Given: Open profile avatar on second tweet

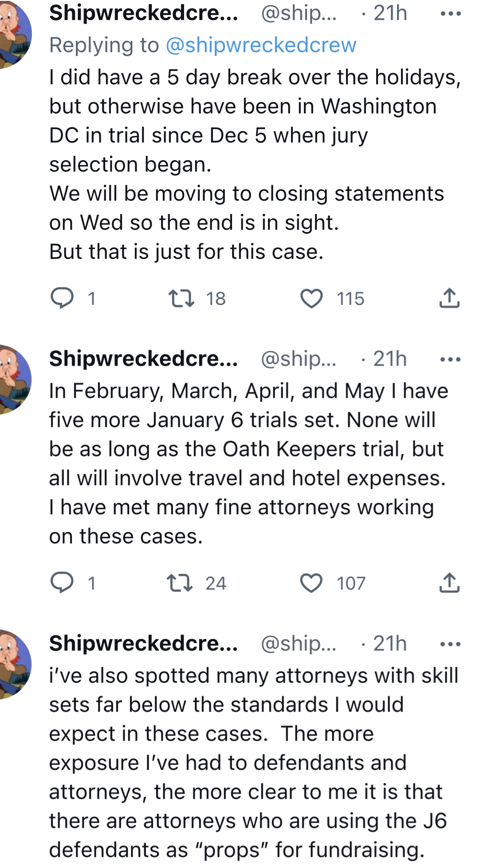Looking at the screenshot, I should (12, 379).
